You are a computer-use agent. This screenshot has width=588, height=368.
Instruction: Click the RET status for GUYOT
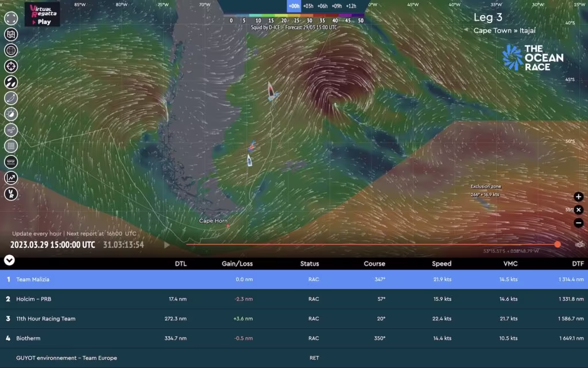(314, 358)
